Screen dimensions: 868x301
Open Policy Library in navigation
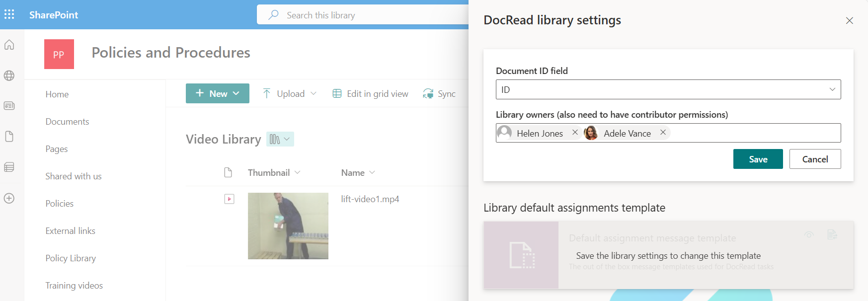pyautogui.click(x=71, y=258)
